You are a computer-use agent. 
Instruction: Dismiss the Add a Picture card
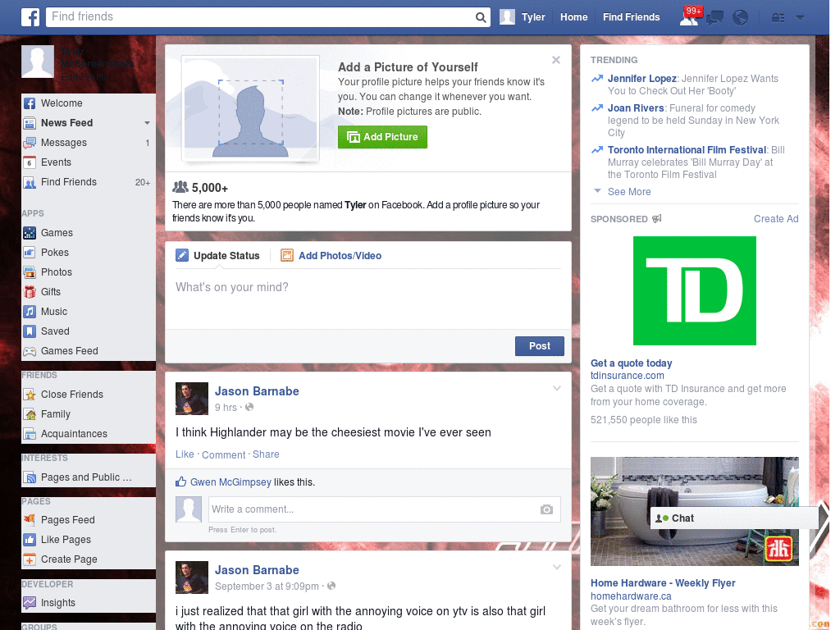coord(556,60)
